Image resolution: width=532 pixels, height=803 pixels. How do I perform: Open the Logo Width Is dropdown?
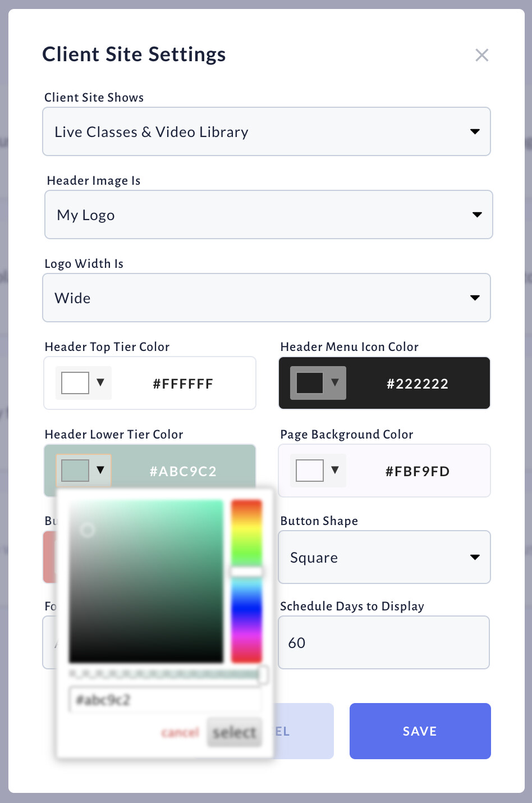(x=267, y=298)
